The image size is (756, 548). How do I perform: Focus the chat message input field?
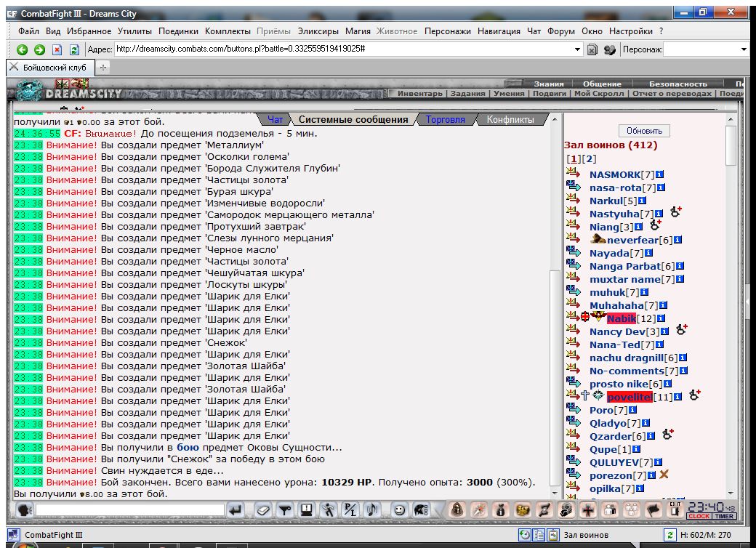point(129,510)
